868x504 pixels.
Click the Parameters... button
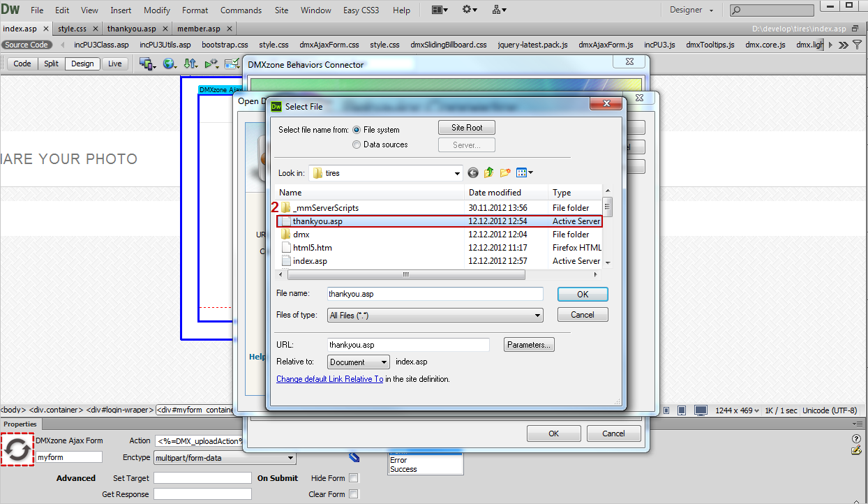tap(530, 345)
